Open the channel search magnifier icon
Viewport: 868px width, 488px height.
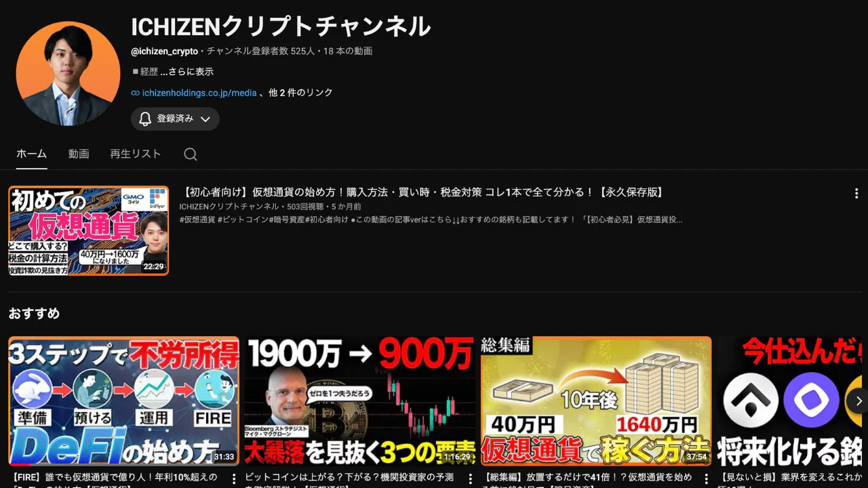(191, 155)
